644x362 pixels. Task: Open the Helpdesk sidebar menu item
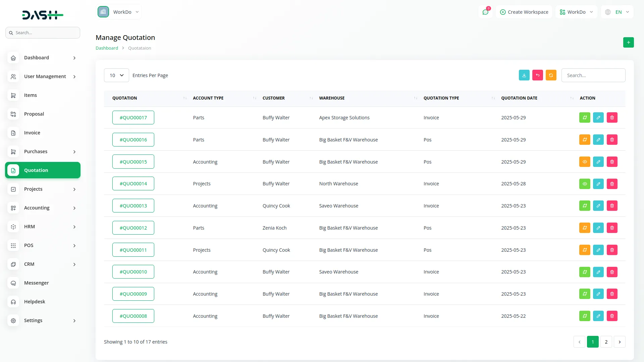[35, 302]
